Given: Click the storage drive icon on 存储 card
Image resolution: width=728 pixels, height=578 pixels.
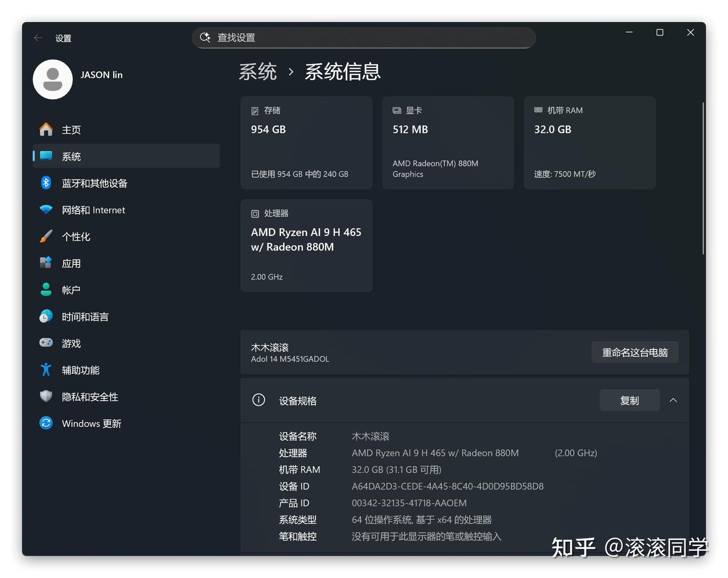Looking at the screenshot, I should (x=255, y=111).
